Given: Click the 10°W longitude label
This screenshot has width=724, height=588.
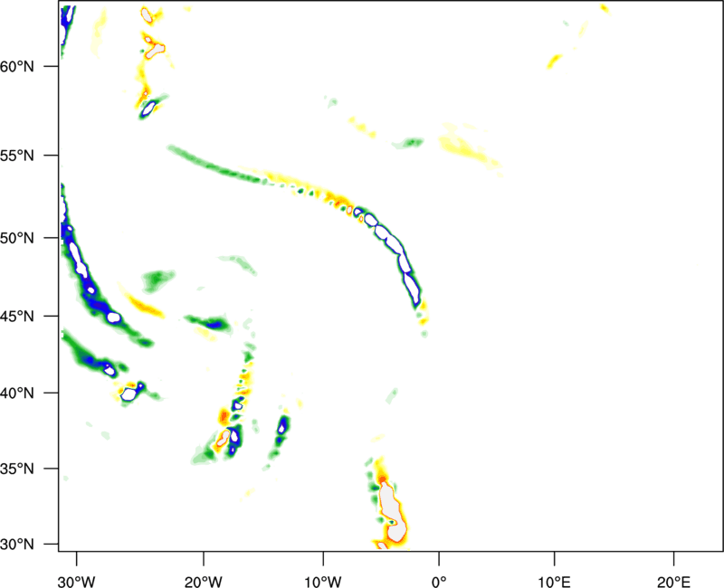Looking at the screenshot, I should pos(323,582).
